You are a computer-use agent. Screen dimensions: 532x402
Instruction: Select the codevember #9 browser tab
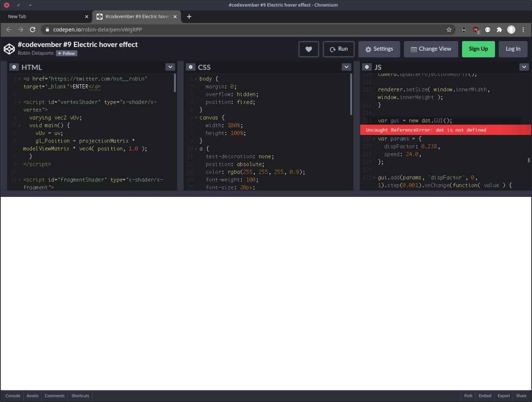click(137, 17)
